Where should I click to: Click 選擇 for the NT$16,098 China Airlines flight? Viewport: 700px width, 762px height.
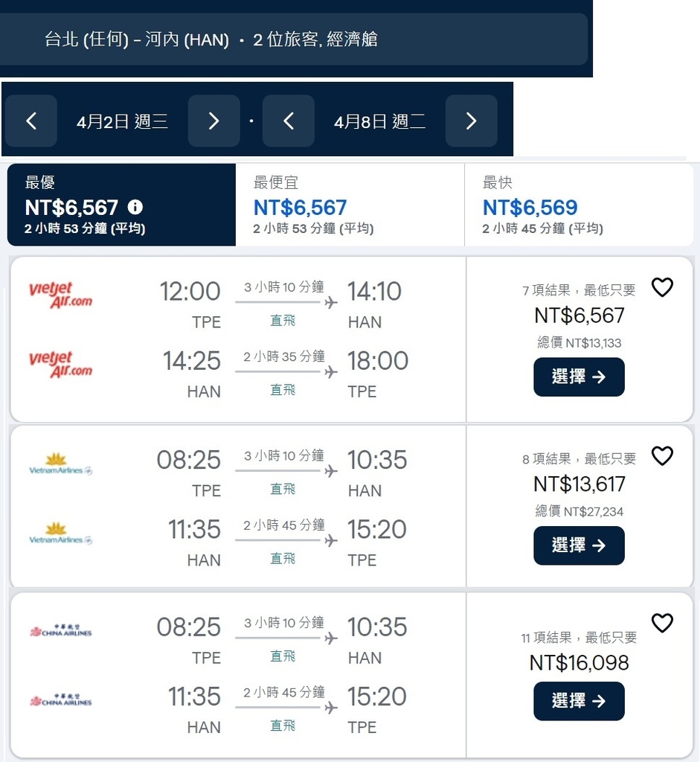click(579, 701)
